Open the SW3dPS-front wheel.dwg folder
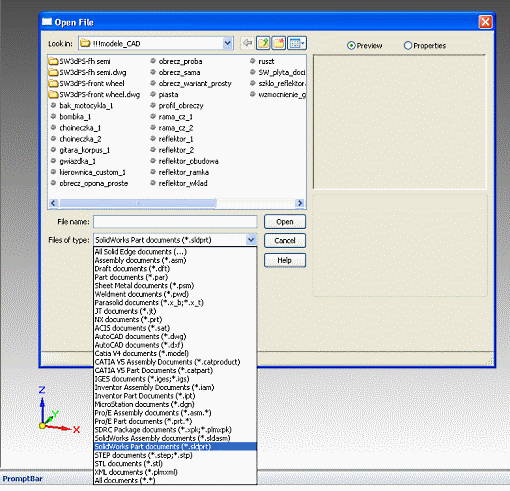 pyautogui.click(x=94, y=95)
